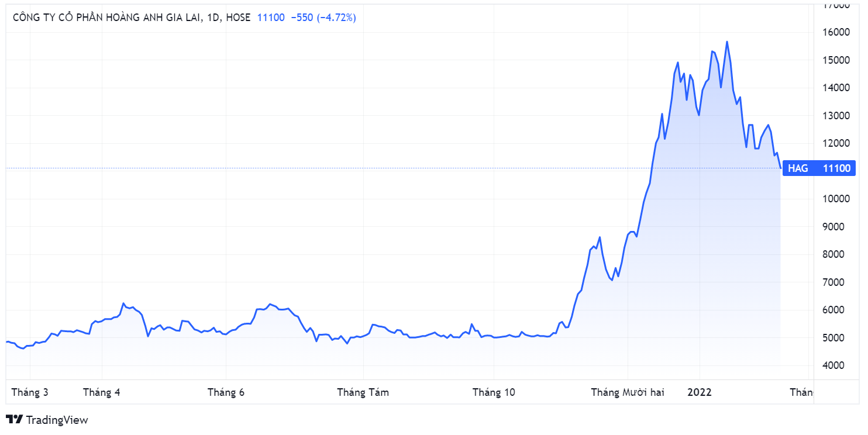This screenshot has height=435, width=868.
Task: Select Tháng 4 on the time axis
Action: [x=102, y=392]
